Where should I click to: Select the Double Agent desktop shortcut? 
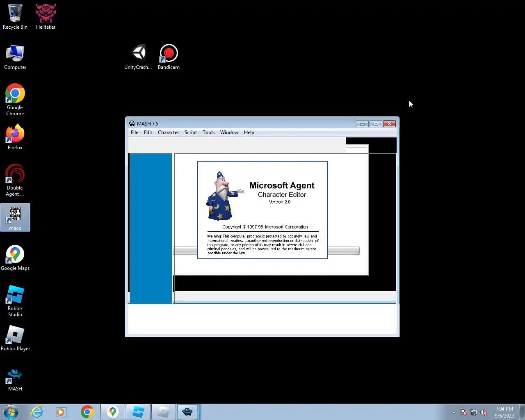15,180
